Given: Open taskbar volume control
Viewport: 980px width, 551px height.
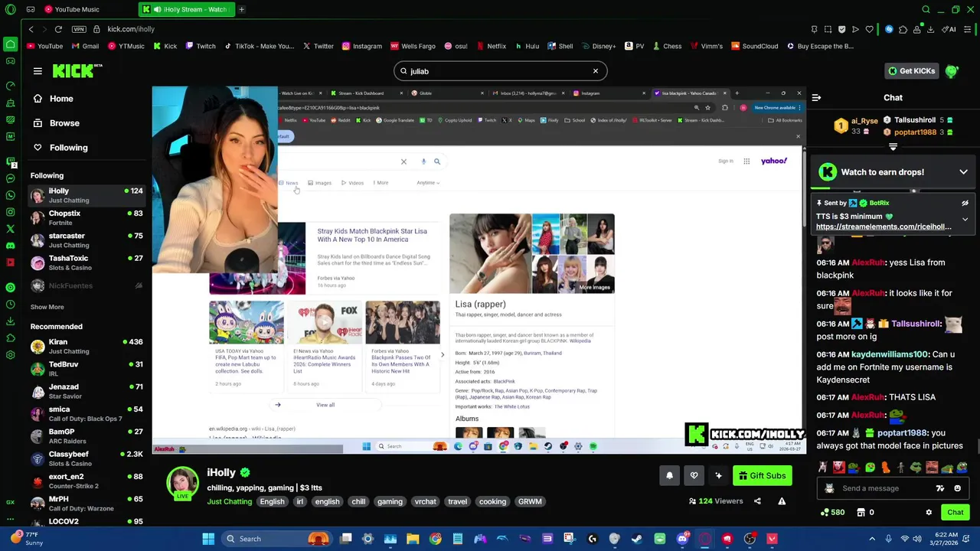Looking at the screenshot, I should click(918, 539).
